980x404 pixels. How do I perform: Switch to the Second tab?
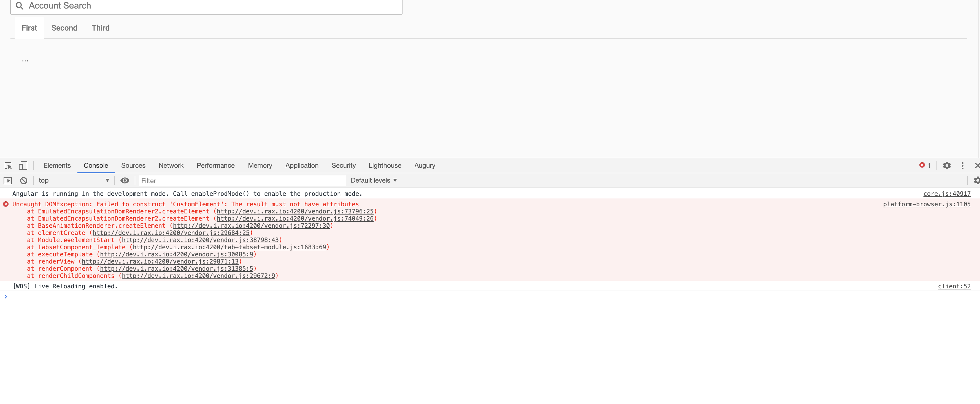pyautogui.click(x=64, y=28)
